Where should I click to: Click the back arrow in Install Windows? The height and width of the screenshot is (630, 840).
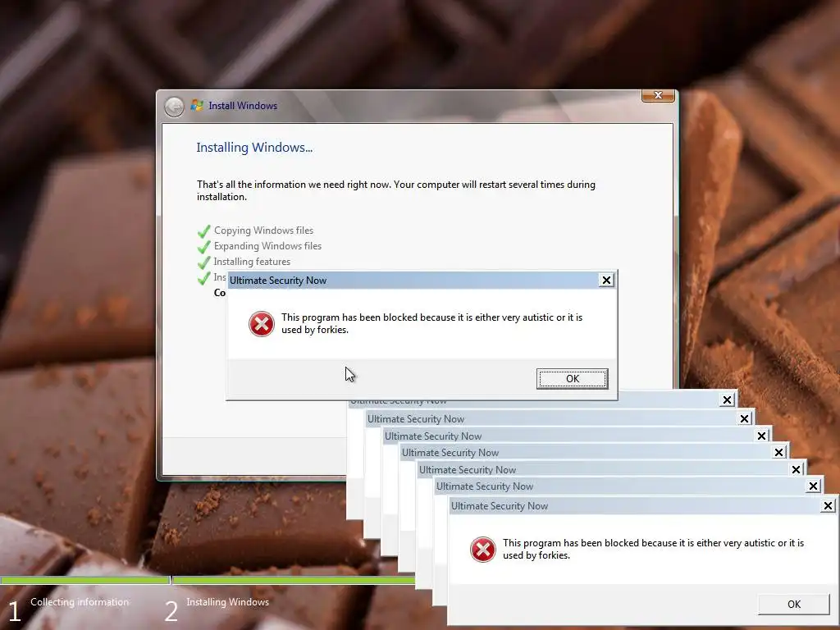tap(174, 107)
